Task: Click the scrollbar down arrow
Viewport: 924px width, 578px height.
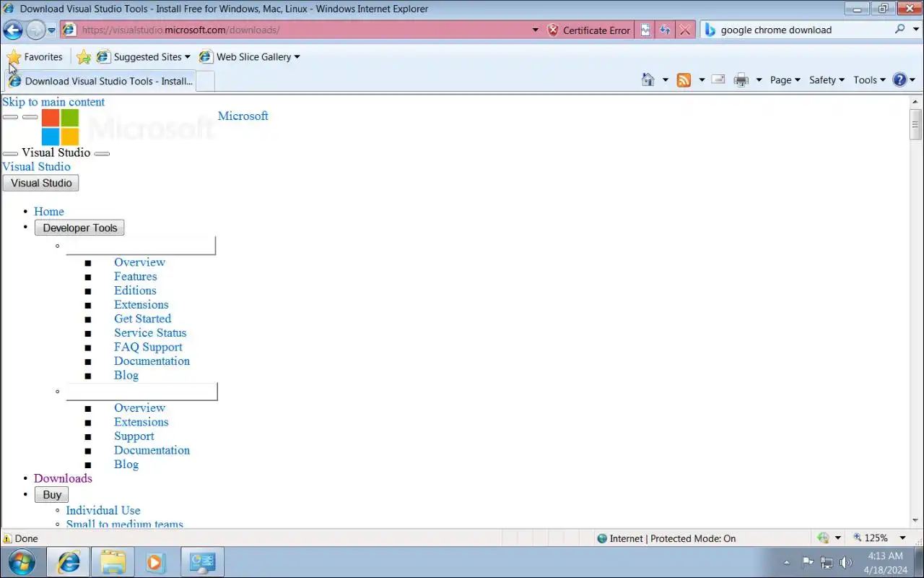Action: [x=916, y=522]
